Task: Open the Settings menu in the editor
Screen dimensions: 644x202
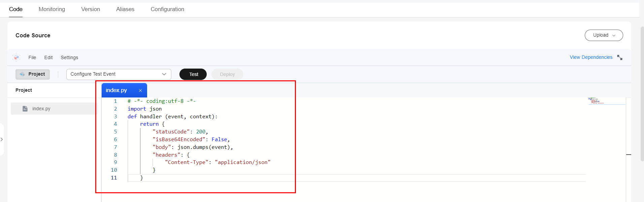Action: click(x=69, y=57)
